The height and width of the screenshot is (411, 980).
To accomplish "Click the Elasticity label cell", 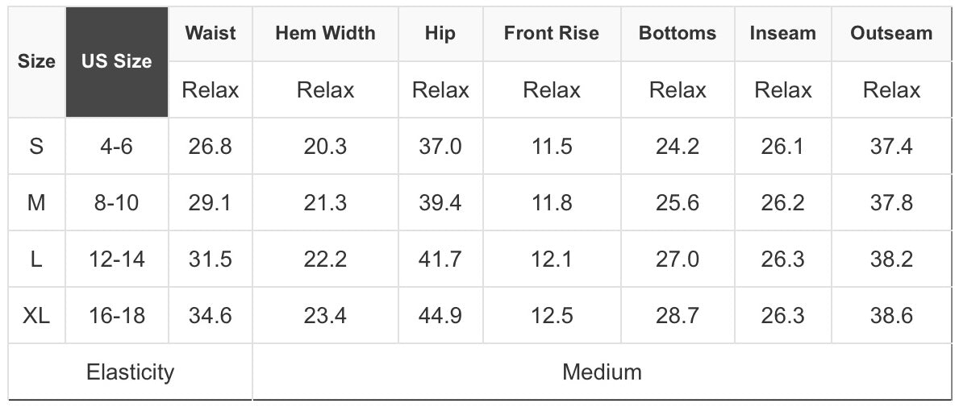I will coord(130,372).
